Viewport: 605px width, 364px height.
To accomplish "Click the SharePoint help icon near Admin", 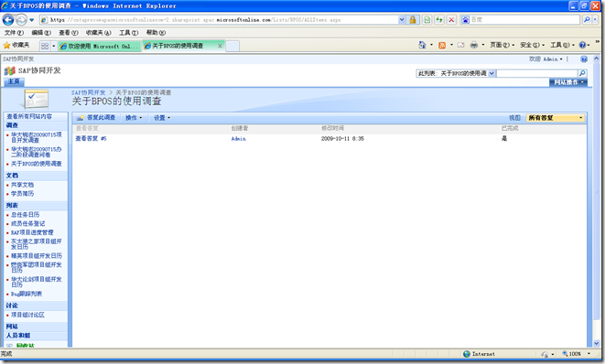I will 584,59.
